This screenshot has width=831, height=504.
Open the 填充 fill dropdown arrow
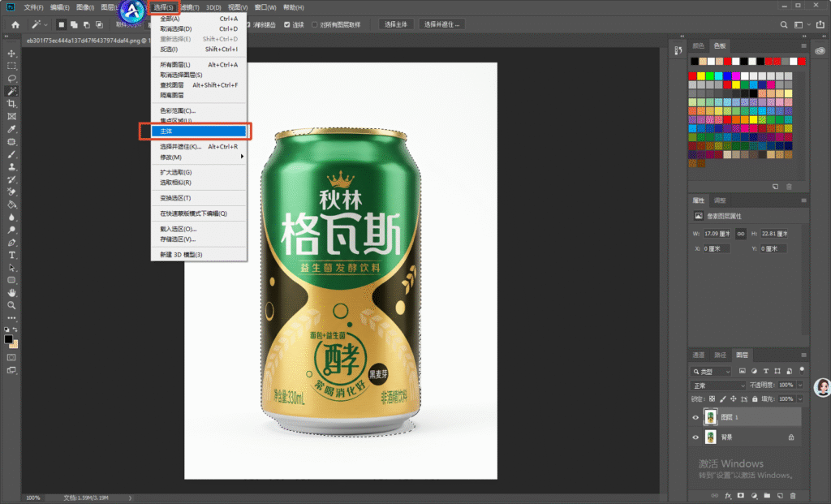[800, 399]
